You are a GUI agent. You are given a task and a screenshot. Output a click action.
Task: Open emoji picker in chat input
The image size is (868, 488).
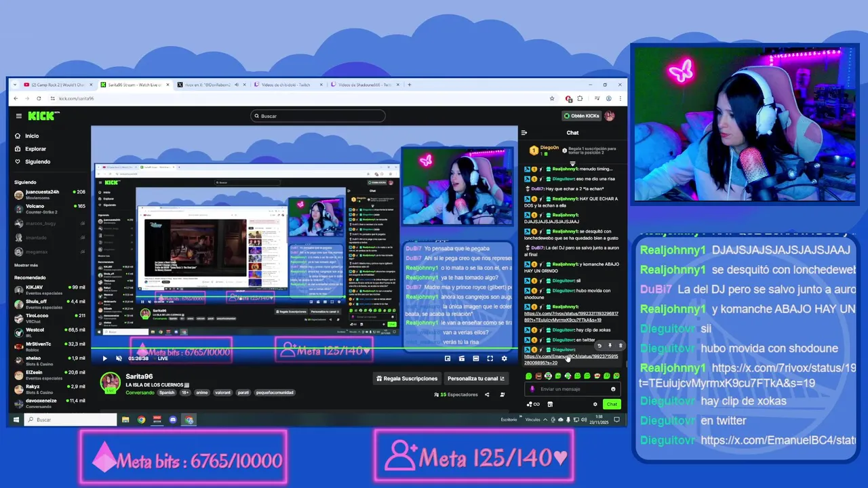[x=613, y=389]
